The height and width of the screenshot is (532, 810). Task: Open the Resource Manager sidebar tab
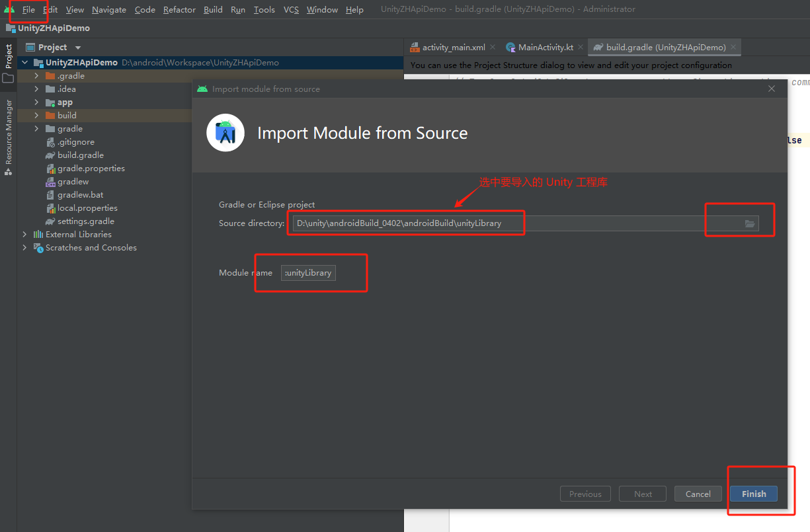8,137
